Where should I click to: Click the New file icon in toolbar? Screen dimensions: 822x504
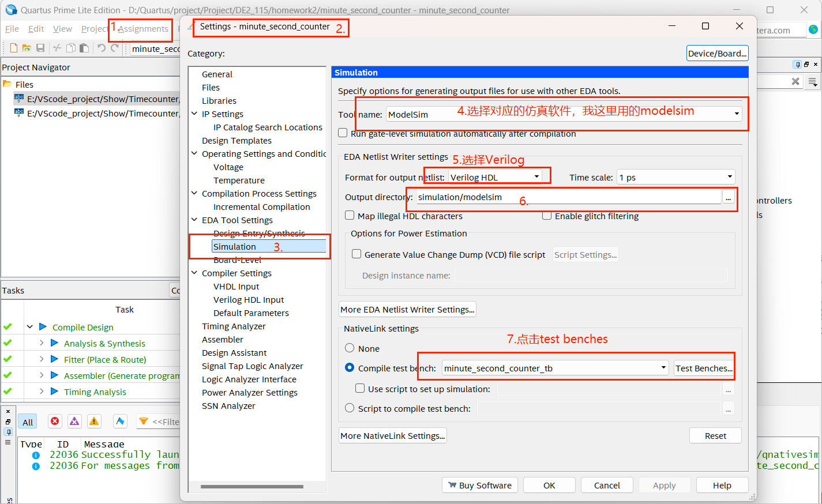[x=14, y=48]
